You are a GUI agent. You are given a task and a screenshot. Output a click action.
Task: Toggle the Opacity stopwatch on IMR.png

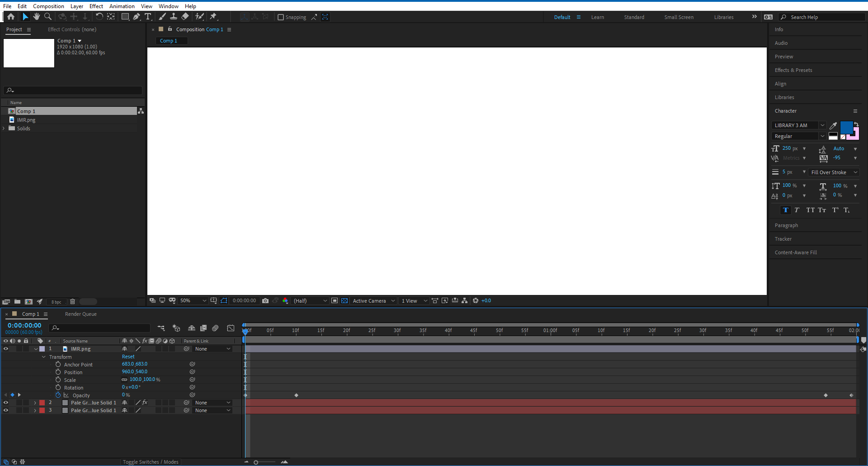tap(58, 395)
